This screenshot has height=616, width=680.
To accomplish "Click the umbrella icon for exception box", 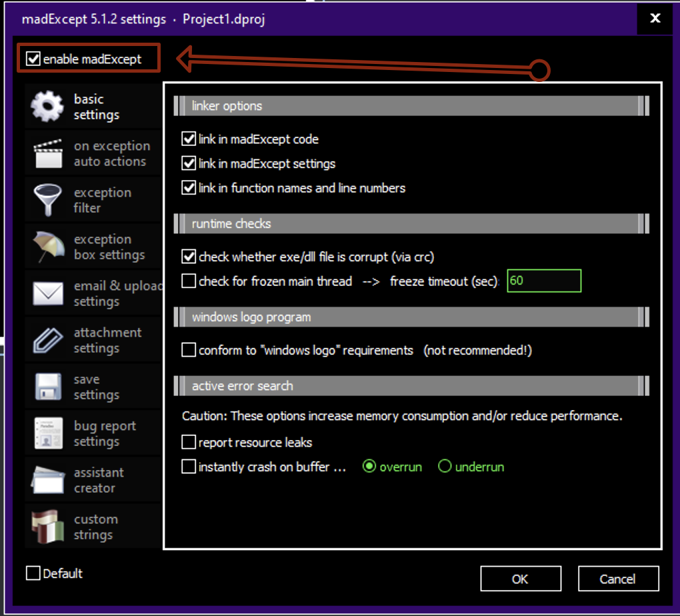I will (48, 247).
